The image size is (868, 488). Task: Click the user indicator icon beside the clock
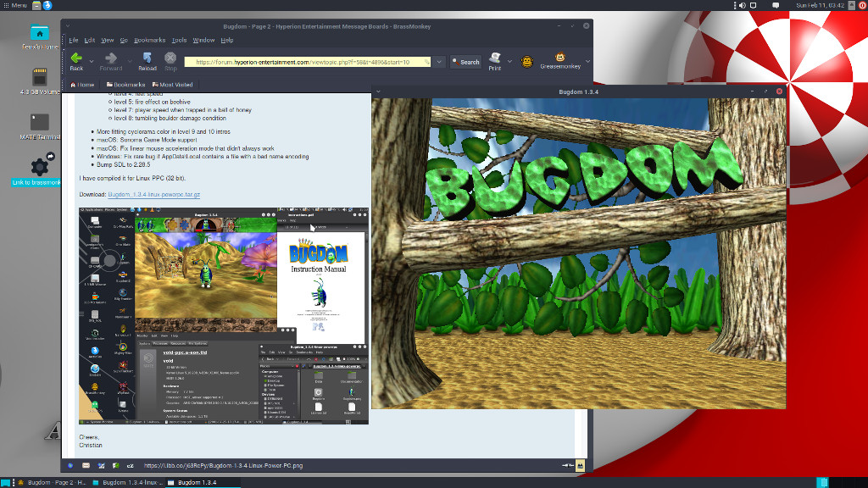pos(852,5)
